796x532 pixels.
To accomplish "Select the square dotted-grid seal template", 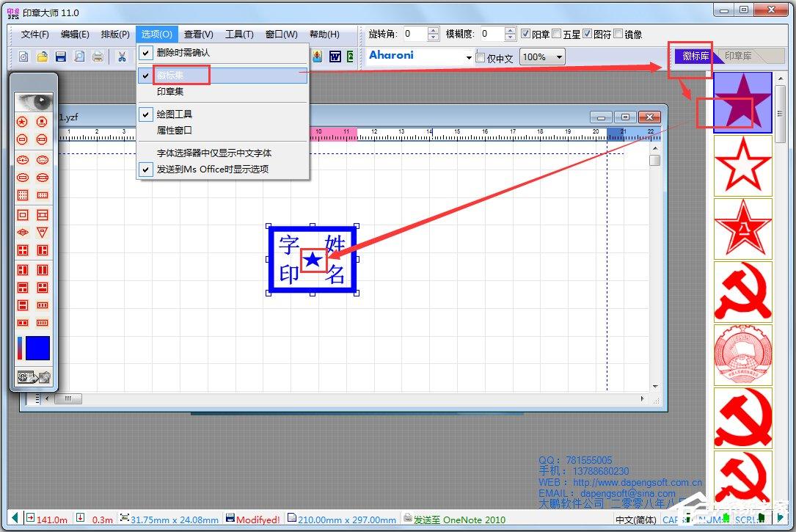I will 22,195.
